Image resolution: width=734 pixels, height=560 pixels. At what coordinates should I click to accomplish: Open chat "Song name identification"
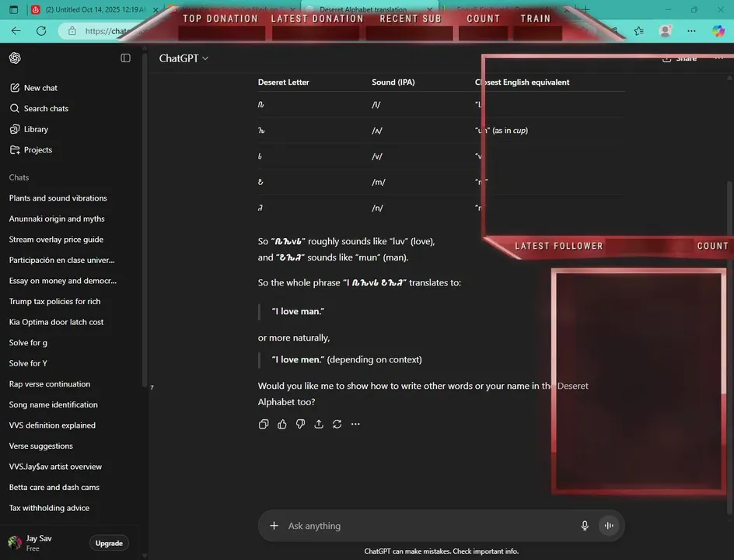pyautogui.click(x=54, y=404)
